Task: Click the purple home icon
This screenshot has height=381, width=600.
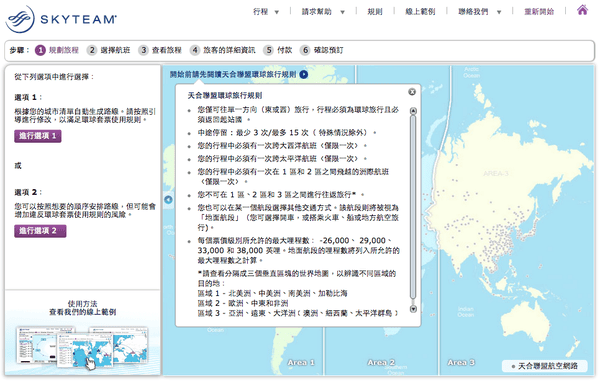Action: pyautogui.click(x=582, y=10)
